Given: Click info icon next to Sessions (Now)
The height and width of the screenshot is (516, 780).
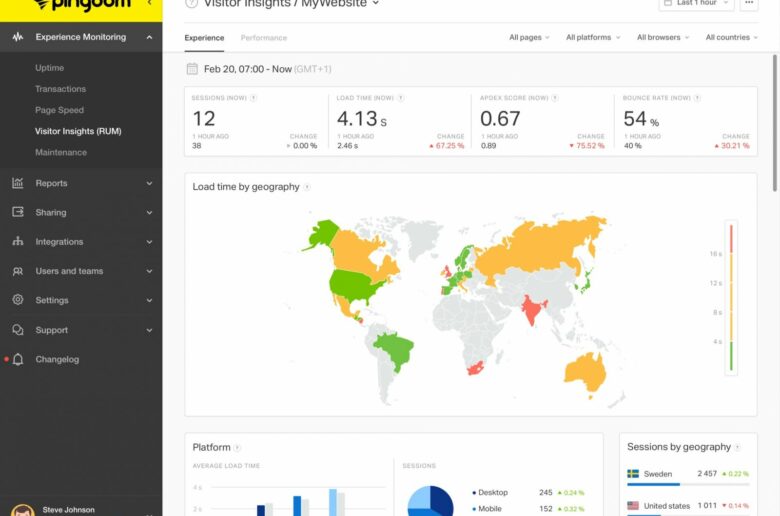Looking at the screenshot, I should click(253, 98).
